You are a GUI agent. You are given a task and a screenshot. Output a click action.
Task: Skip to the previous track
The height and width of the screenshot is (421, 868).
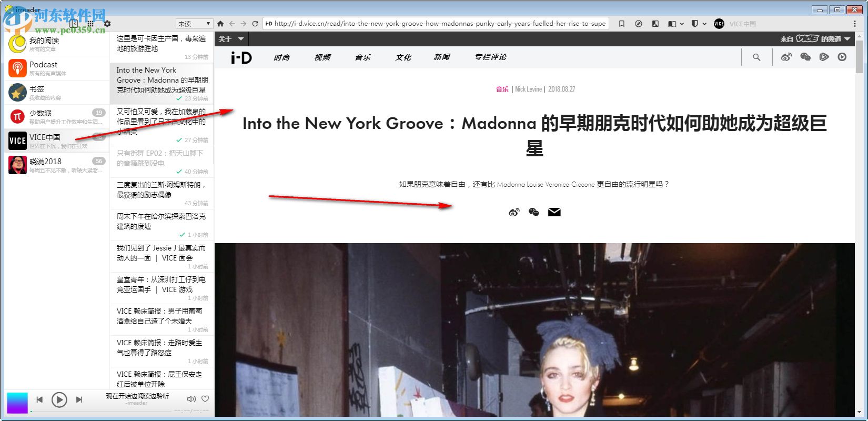point(39,400)
